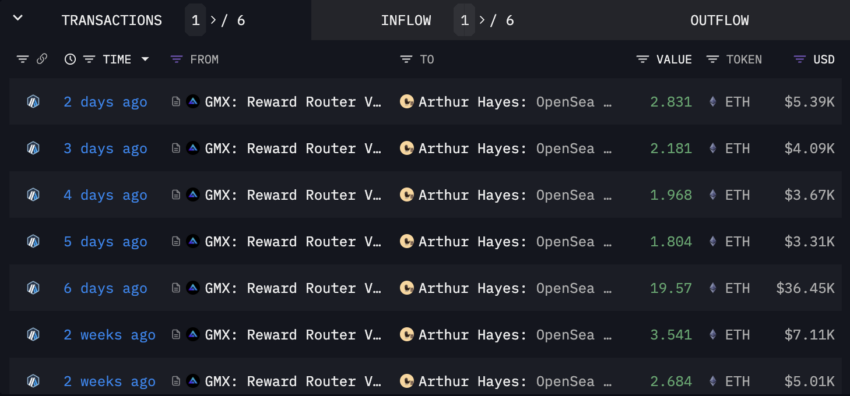Click Arthur Hayes avatar in 4 days ago row
Image resolution: width=850 pixels, height=396 pixels.
point(407,195)
